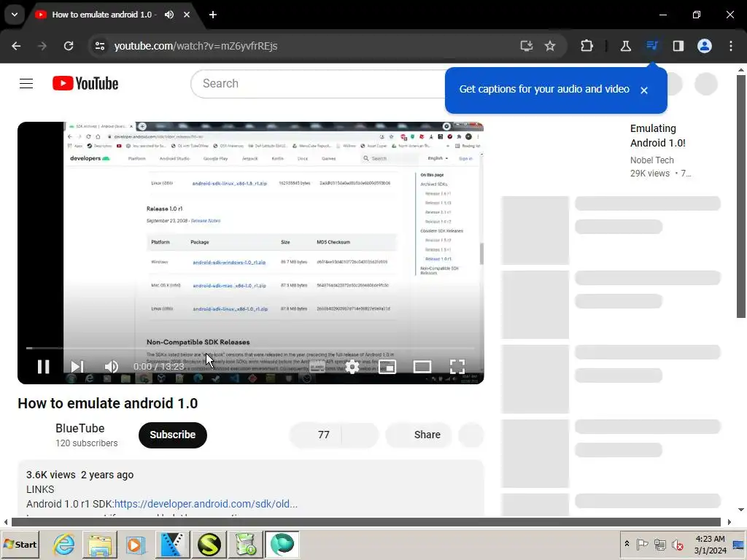Show hidden system tray icons
This screenshot has height=560, width=747.
point(627,544)
